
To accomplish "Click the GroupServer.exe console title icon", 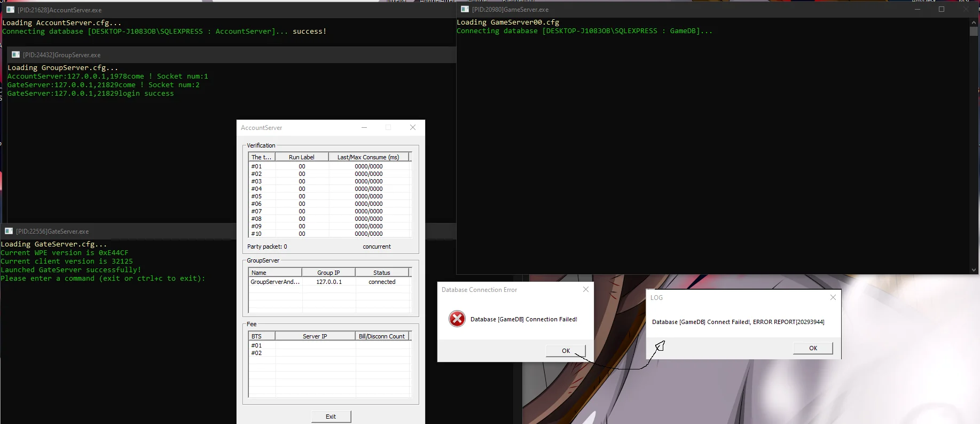I will (x=15, y=55).
